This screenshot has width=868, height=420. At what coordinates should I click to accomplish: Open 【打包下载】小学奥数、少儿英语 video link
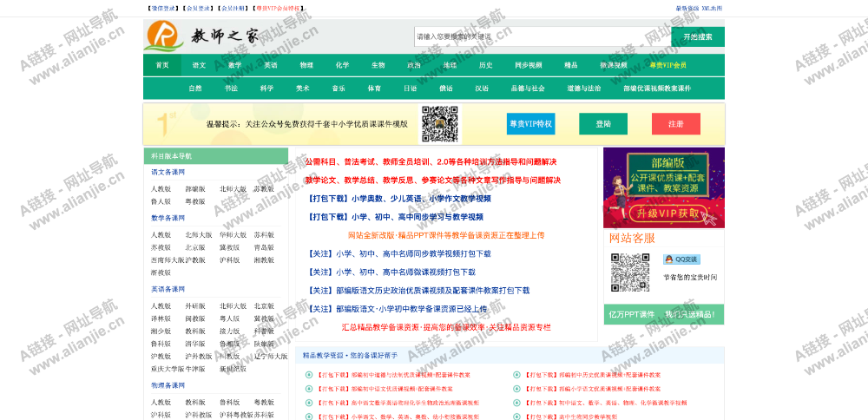pos(399,199)
